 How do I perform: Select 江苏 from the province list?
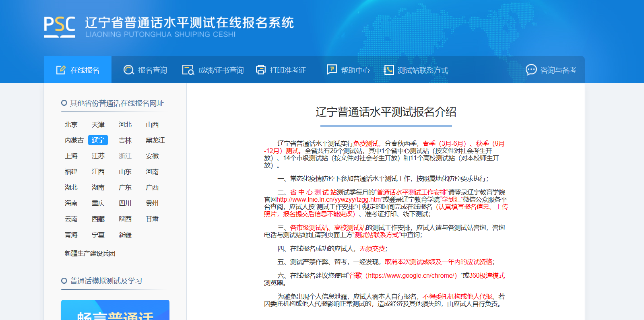pos(98,156)
